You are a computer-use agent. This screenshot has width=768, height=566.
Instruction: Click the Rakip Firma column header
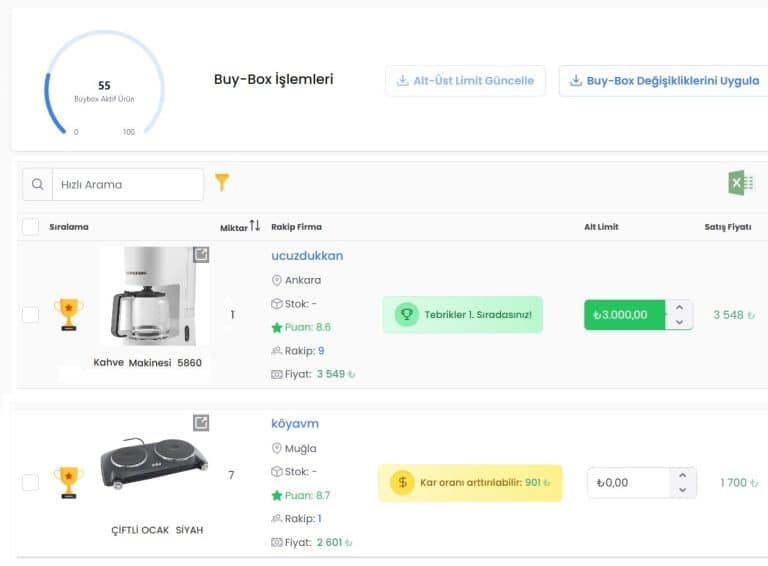(x=296, y=227)
